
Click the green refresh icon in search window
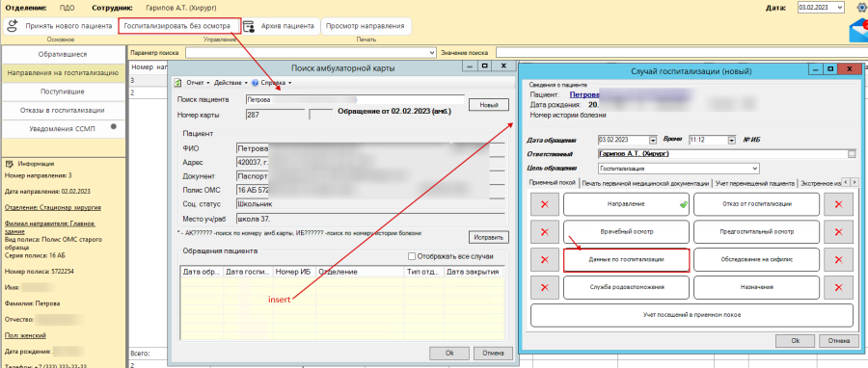[x=178, y=84]
